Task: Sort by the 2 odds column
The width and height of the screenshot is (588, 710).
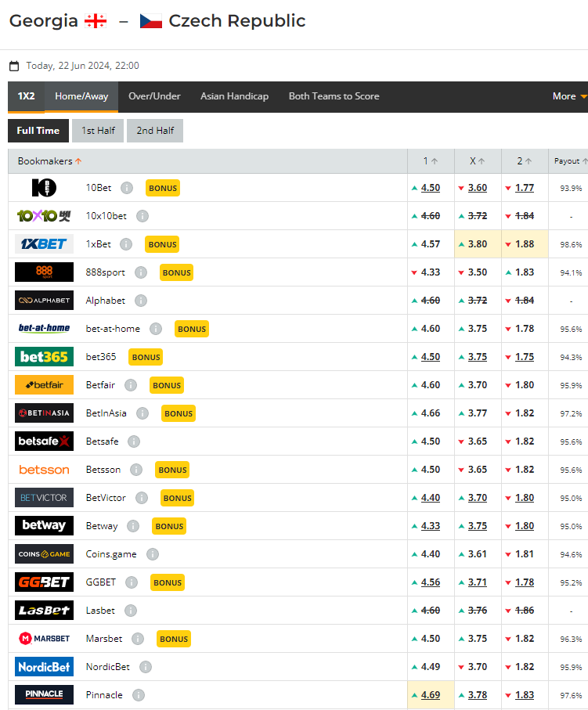Action: click(525, 161)
